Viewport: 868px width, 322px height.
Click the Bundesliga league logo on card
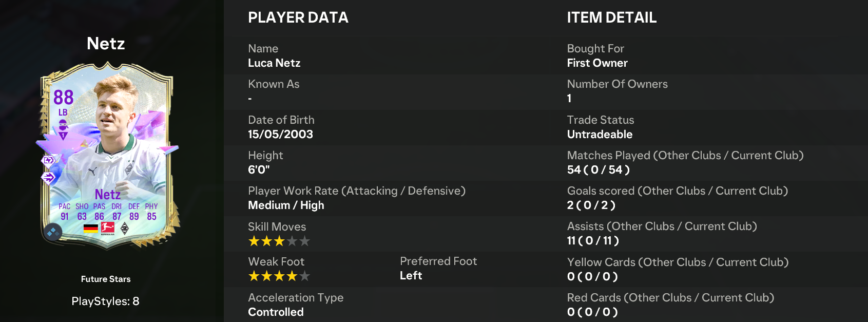108,229
